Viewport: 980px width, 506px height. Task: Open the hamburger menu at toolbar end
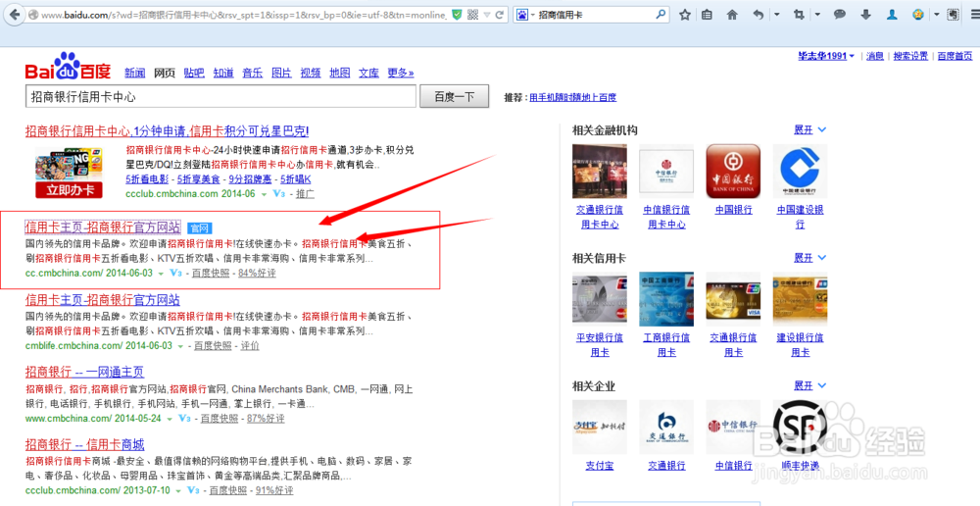point(976,15)
